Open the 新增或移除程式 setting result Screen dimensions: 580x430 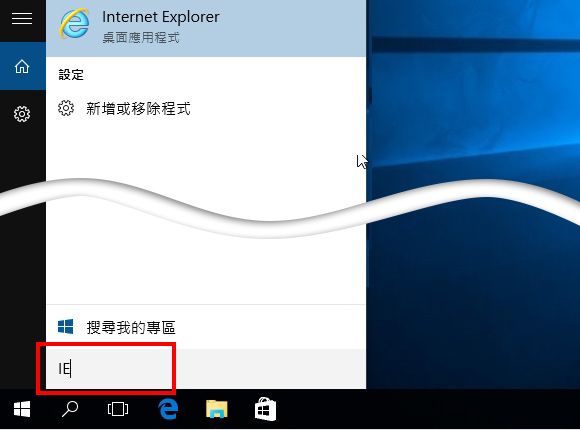pyautogui.click(x=206, y=108)
